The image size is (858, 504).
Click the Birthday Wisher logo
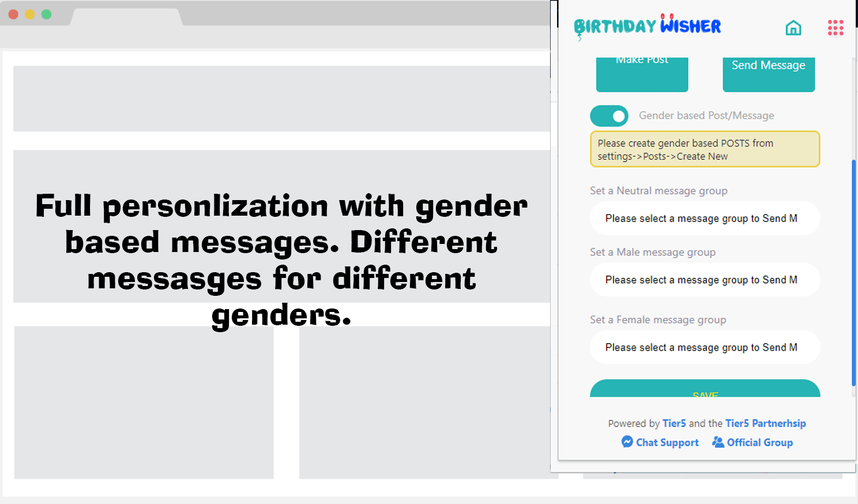647,27
